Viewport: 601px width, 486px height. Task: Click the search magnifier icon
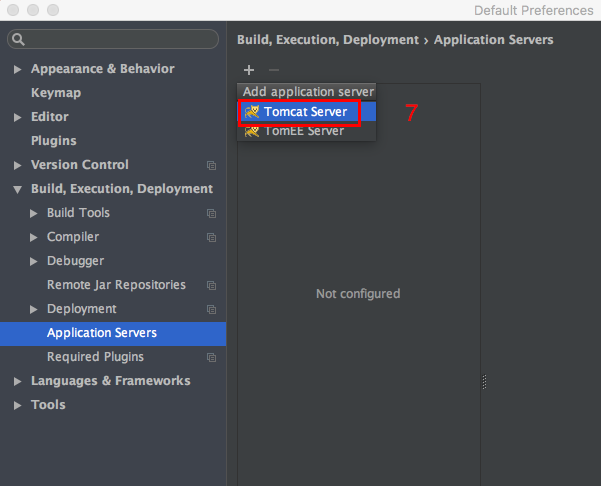click(18, 39)
